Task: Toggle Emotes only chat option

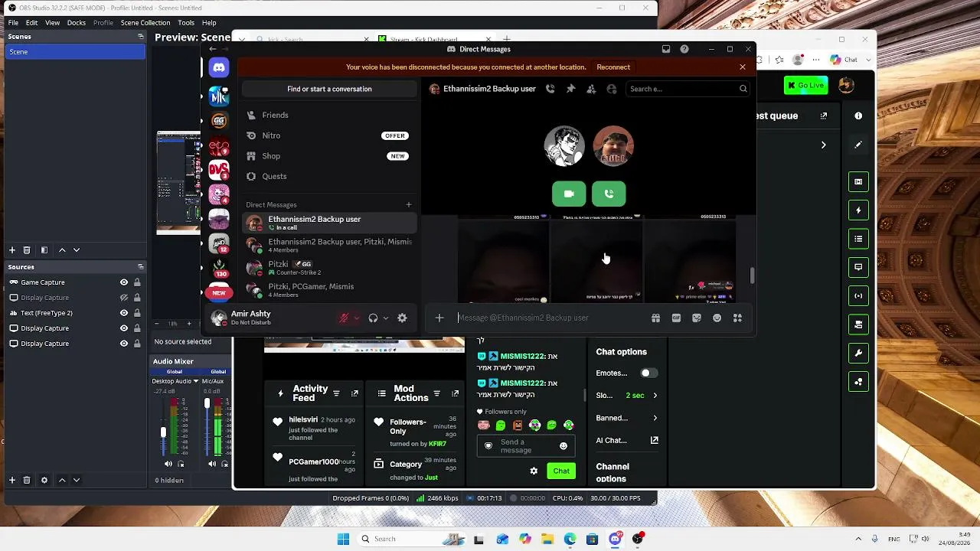Action: pyautogui.click(x=648, y=373)
